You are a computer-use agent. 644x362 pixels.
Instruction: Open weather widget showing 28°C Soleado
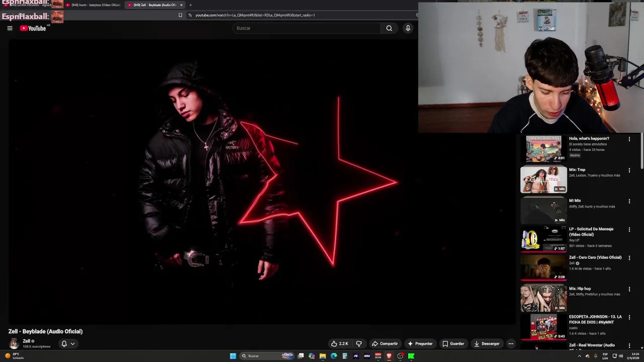15,356
